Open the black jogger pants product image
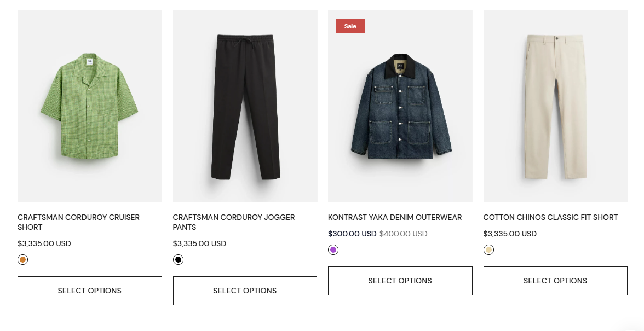 point(245,106)
